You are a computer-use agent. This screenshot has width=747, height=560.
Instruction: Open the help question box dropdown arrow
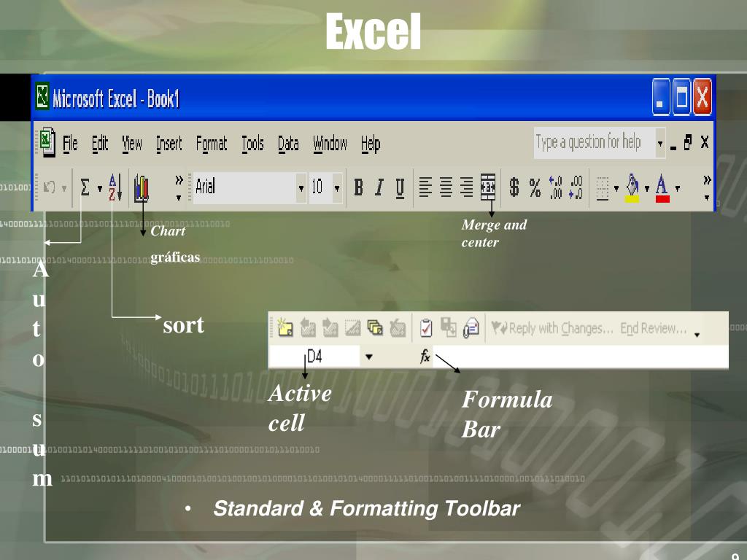coord(660,143)
